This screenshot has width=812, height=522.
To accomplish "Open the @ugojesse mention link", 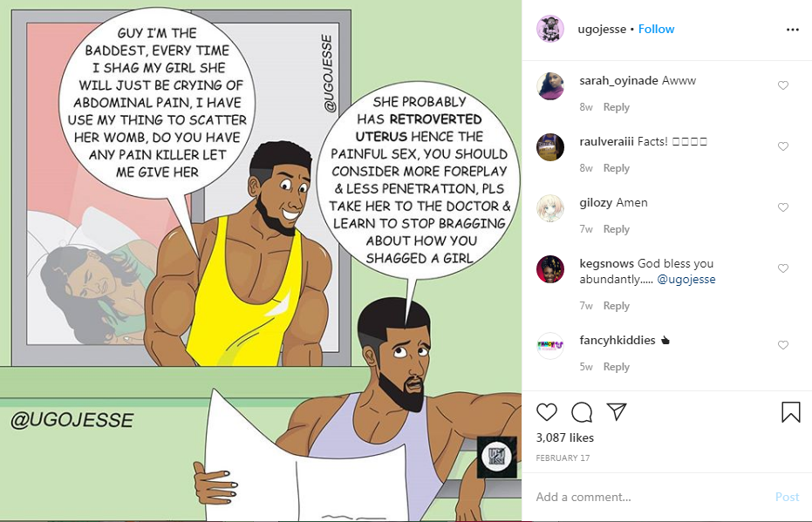I will tap(686, 280).
